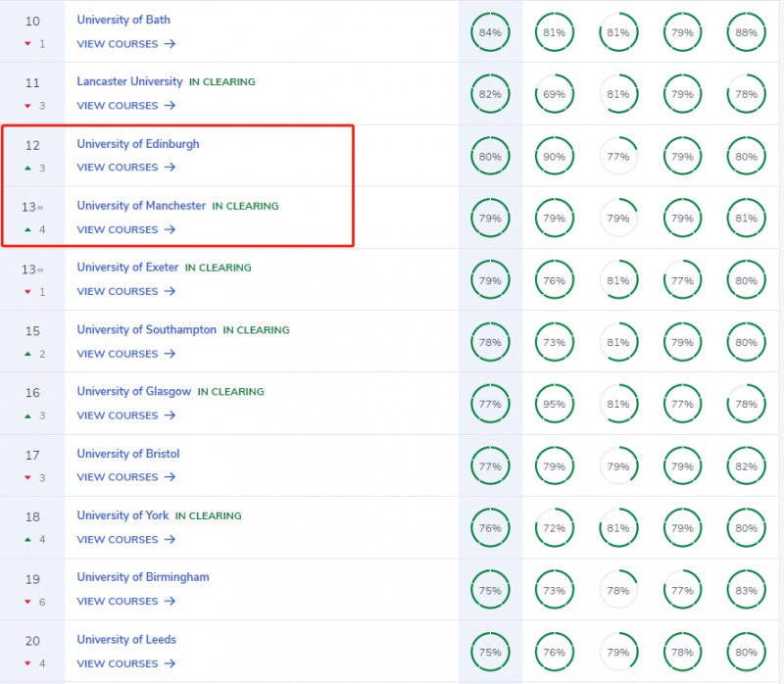Click View Courses for University of Exeter
The image size is (784, 684).
126,291
